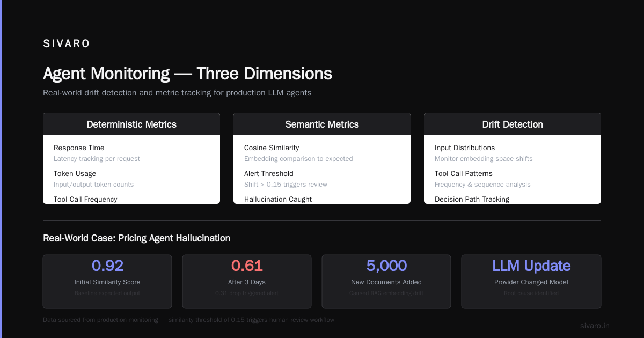Viewport: 644px width, 338px height.
Task: Select the Deterministic Metrics card header
Action: click(131, 124)
